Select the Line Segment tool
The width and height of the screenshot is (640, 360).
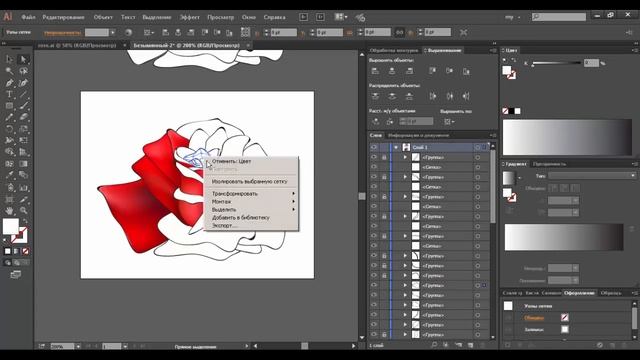[x=23, y=94]
